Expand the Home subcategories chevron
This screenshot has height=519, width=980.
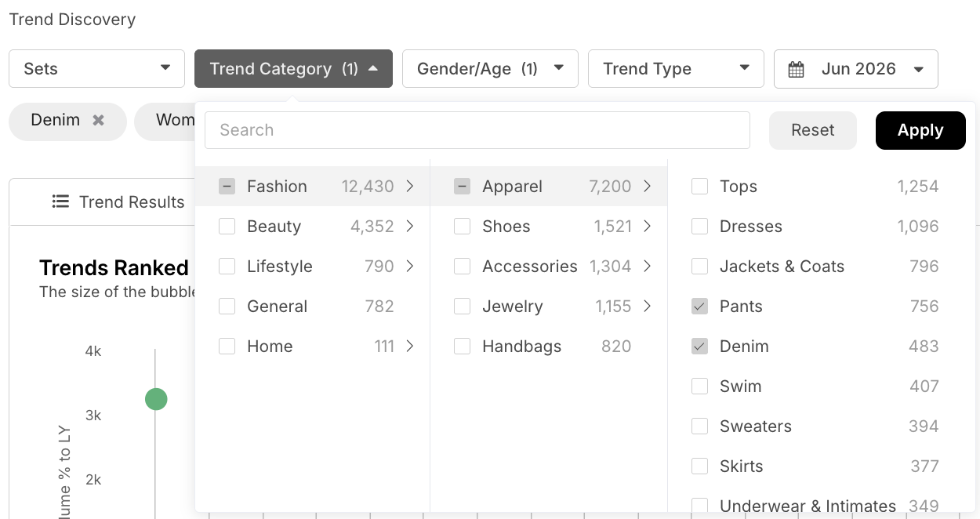tap(410, 347)
